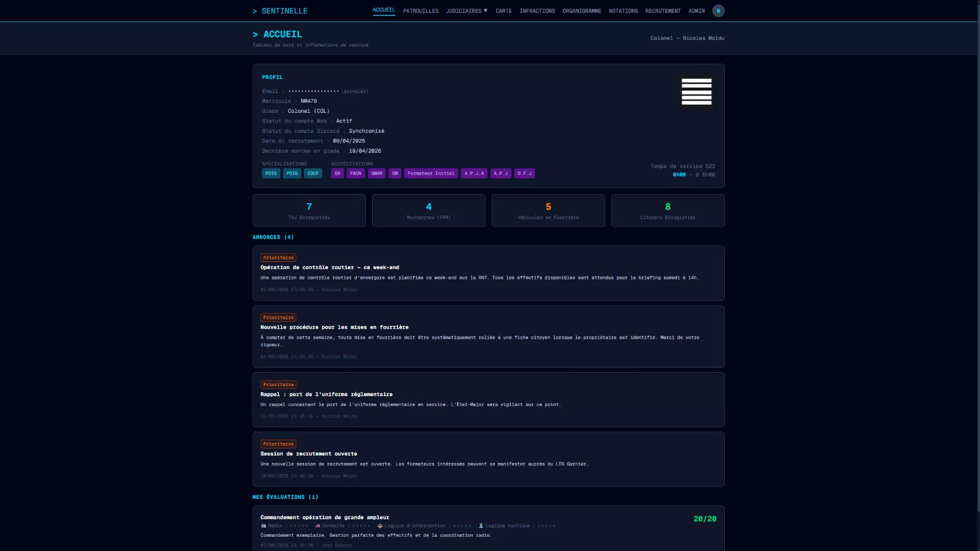Open the Recherches (FPR) stat card
The height and width of the screenshot is (551, 980).
[x=429, y=210]
